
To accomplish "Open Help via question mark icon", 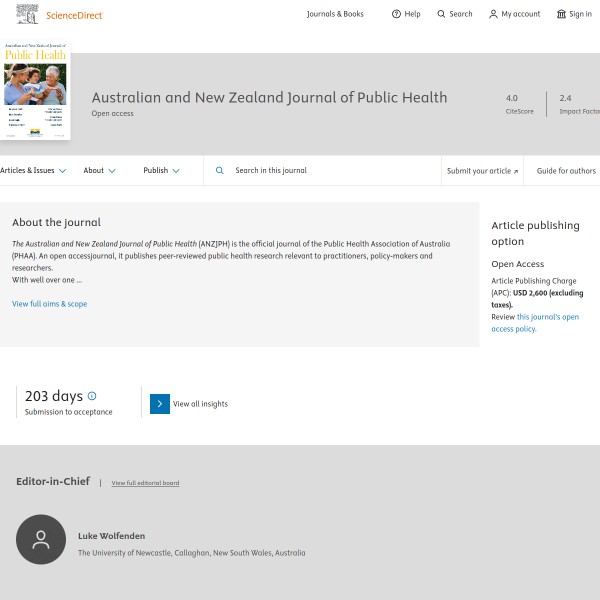I will coord(396,14).
